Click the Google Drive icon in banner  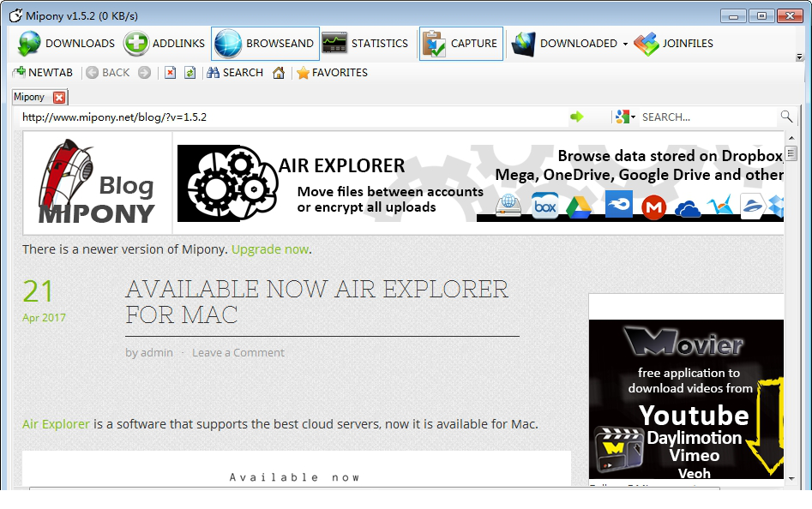point(579,207)
